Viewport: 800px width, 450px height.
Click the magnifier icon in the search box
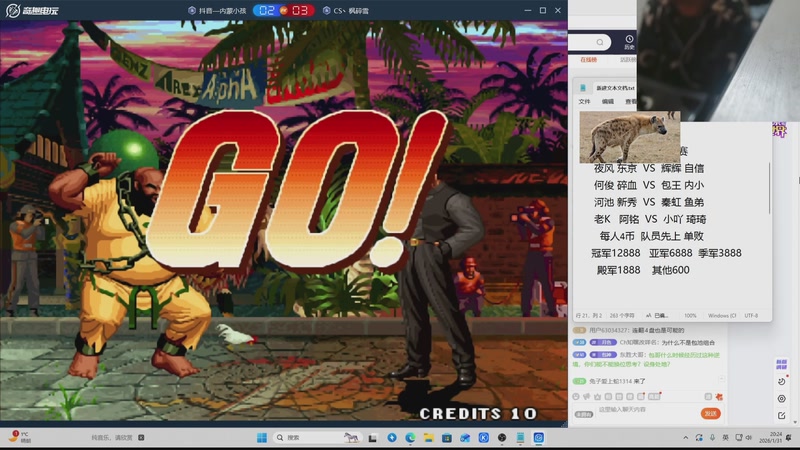coord(600,42)
